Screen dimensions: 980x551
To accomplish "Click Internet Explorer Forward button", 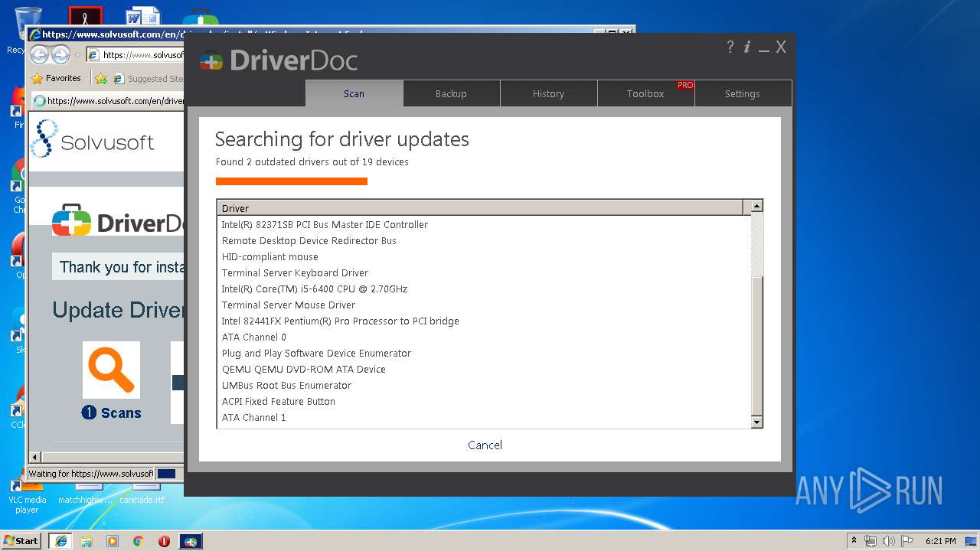I will click(60, 54).
